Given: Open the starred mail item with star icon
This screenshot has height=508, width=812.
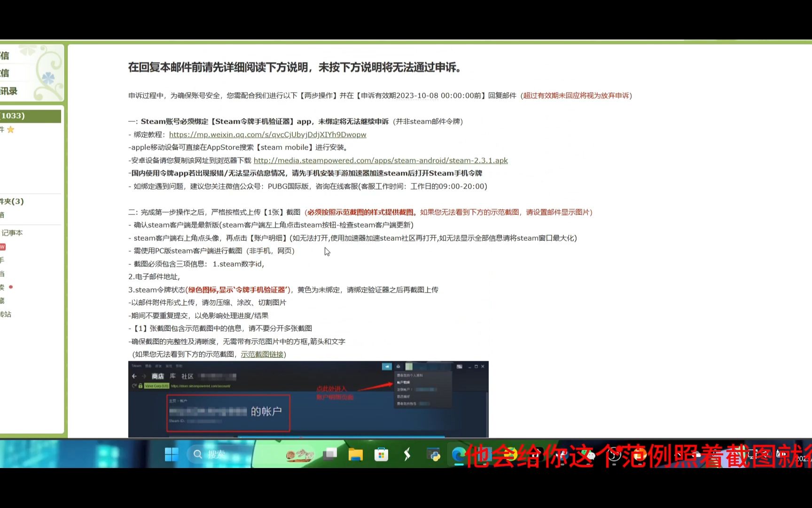Looking at the screenshot, I should click(8, 129).
